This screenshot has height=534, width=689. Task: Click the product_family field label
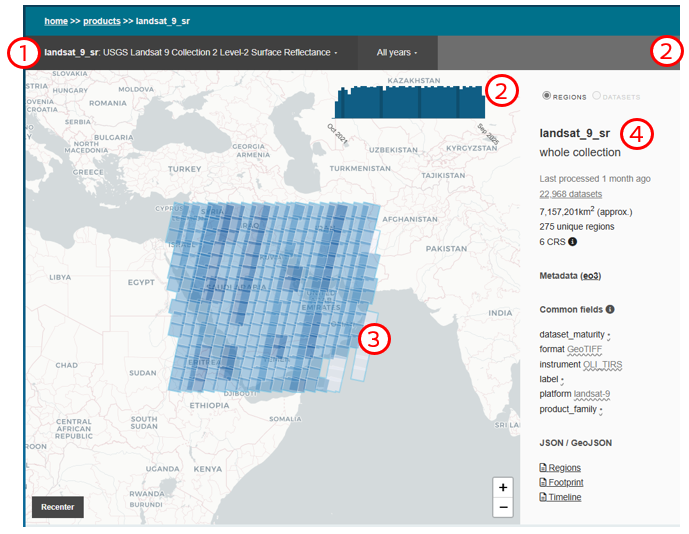[x=568, y=409]
